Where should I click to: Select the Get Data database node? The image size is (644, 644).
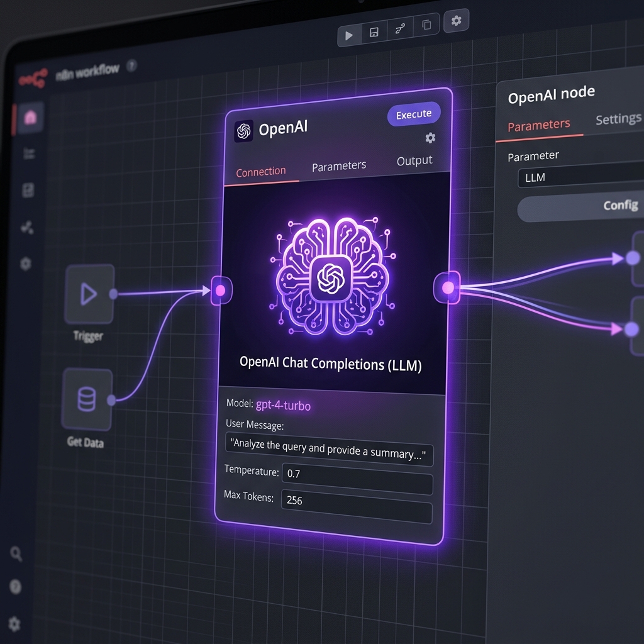point(87,399)
